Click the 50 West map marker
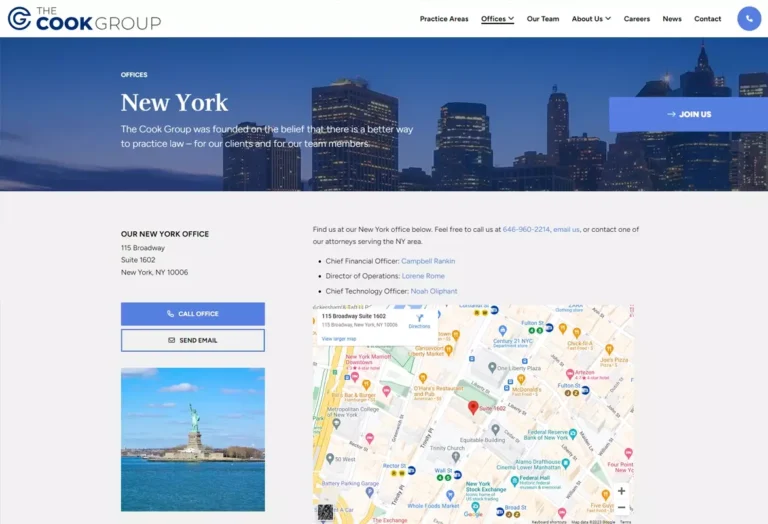Viewport: 768px width, 524px height. (330, 458)
